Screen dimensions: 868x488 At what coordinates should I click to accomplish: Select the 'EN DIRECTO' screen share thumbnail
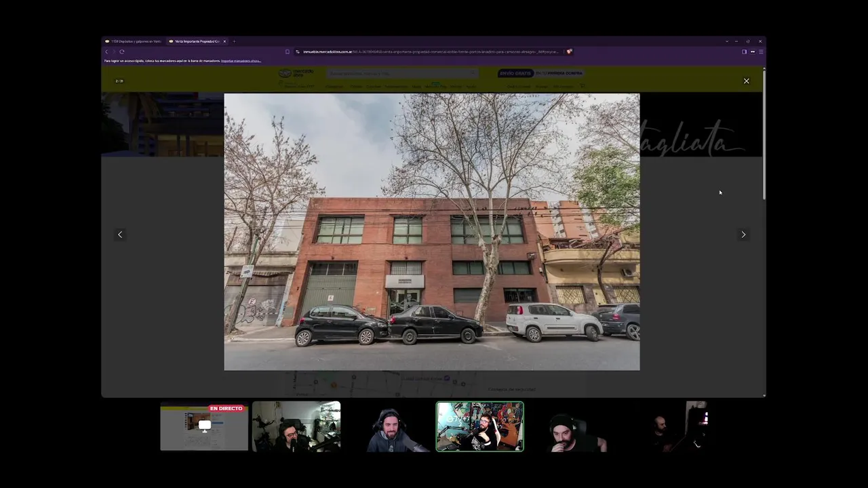coord(204,426)
